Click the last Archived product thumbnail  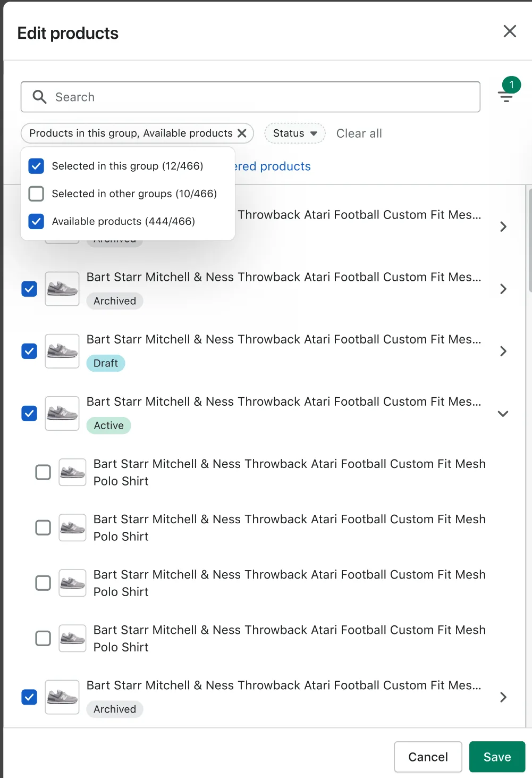point(62,697)
